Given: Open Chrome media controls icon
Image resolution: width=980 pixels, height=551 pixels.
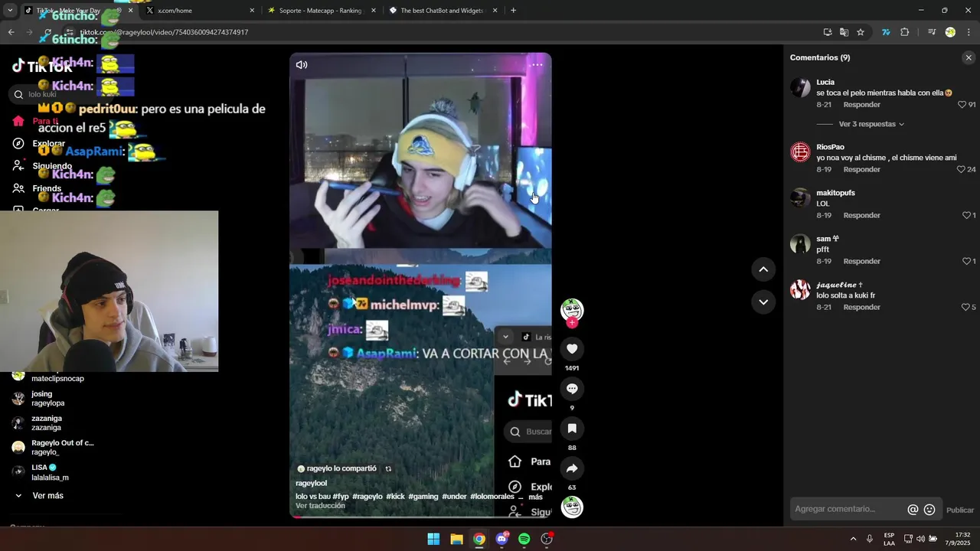Looking at the screenshot, I should click(932, 32).
